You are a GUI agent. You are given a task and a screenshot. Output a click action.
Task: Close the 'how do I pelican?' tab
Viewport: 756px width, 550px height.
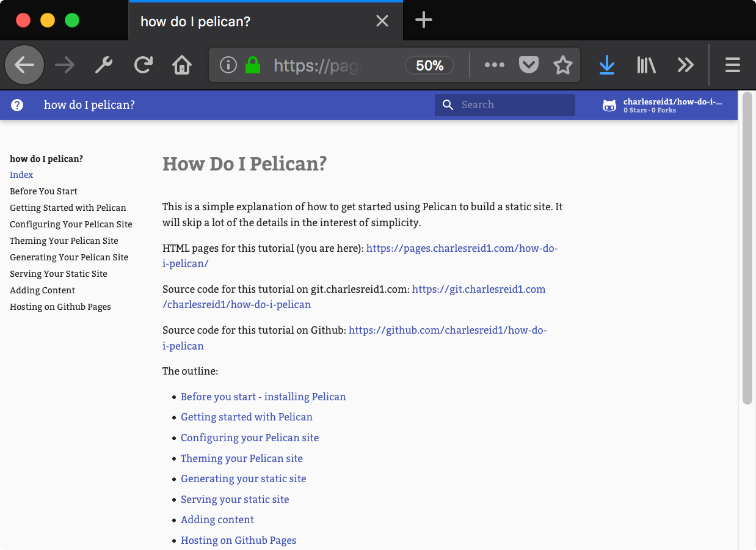[x=382, y=21]
